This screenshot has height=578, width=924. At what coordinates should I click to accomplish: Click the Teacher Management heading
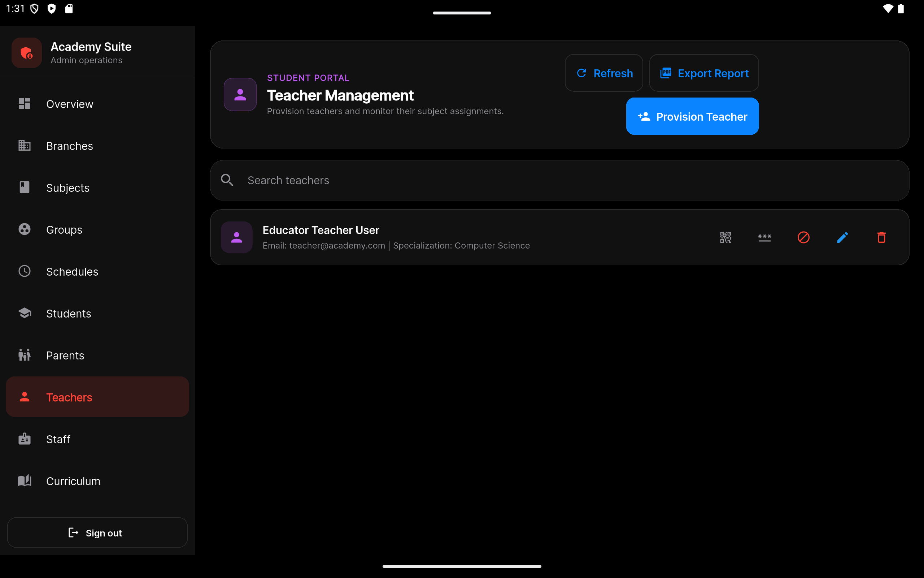pyautogui.click(x=340, y=95)
